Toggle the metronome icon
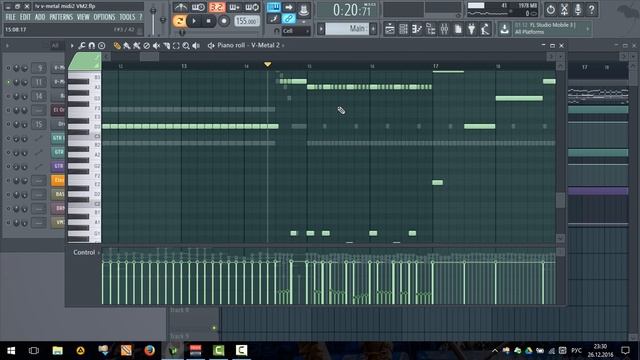 [180, 7]
